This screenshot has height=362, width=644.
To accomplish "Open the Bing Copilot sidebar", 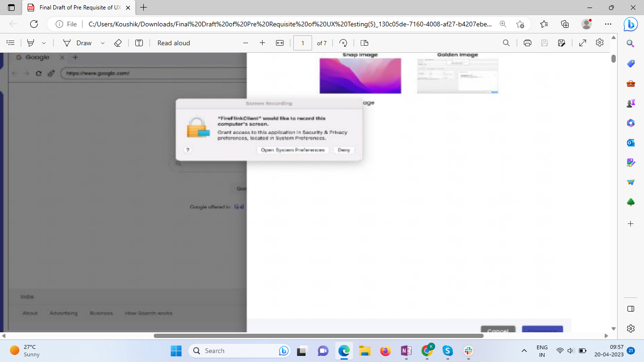I will (x=631, y=24).
